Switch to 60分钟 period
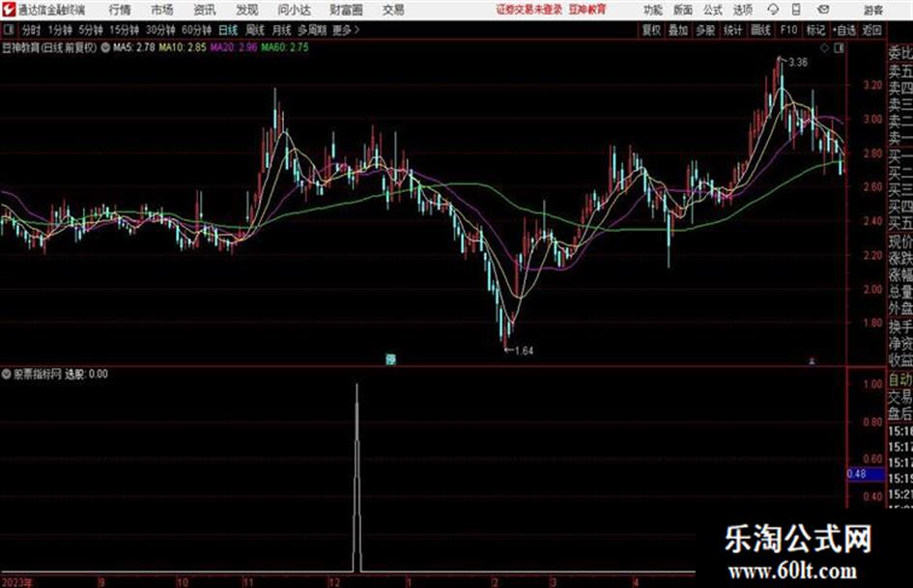This screenshot has width=913, height=588. tap(196, 30)
